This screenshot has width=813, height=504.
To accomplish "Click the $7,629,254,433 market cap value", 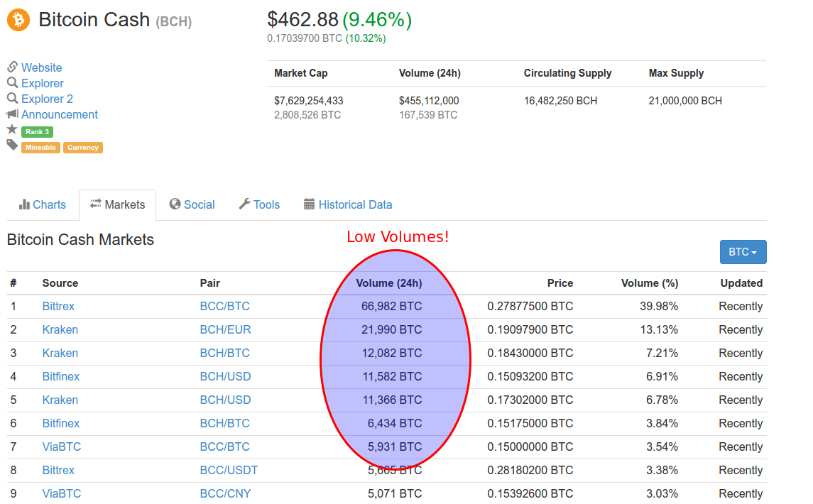I will click(308, 101).
